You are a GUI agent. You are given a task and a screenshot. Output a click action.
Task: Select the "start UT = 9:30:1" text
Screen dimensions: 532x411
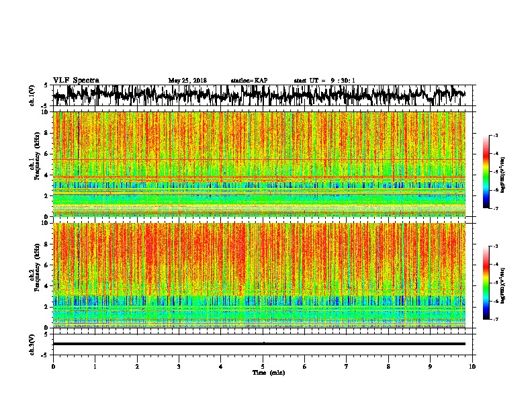tap(324, 81)
